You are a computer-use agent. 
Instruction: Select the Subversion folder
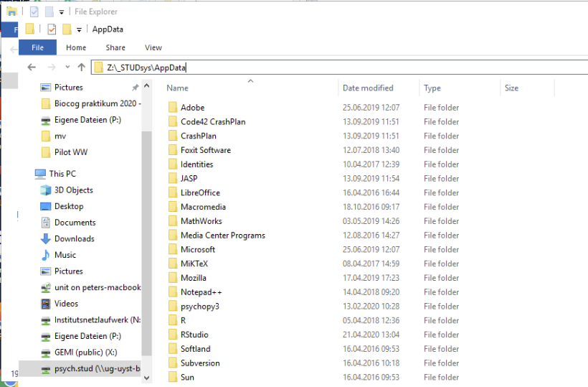(200, 363)
